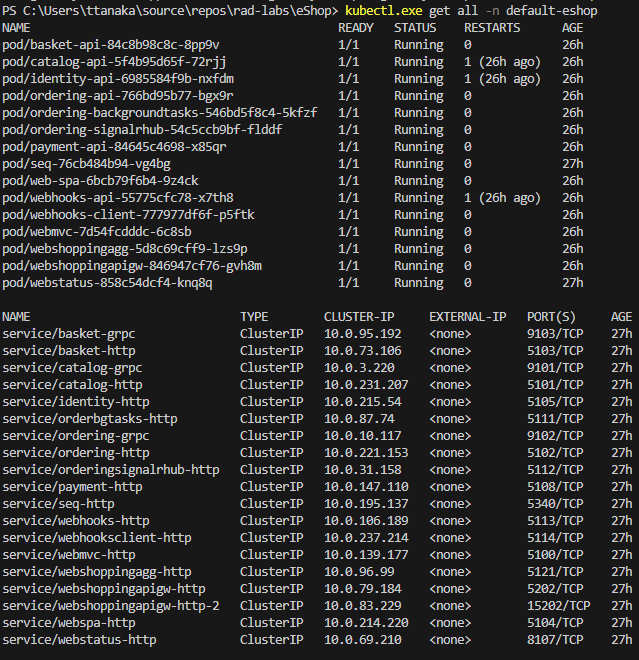Select pod/webmvc-7d54fcdddc-6c8sb name
Viewport: 639px width, 660px height.
(x=97, y=232)
